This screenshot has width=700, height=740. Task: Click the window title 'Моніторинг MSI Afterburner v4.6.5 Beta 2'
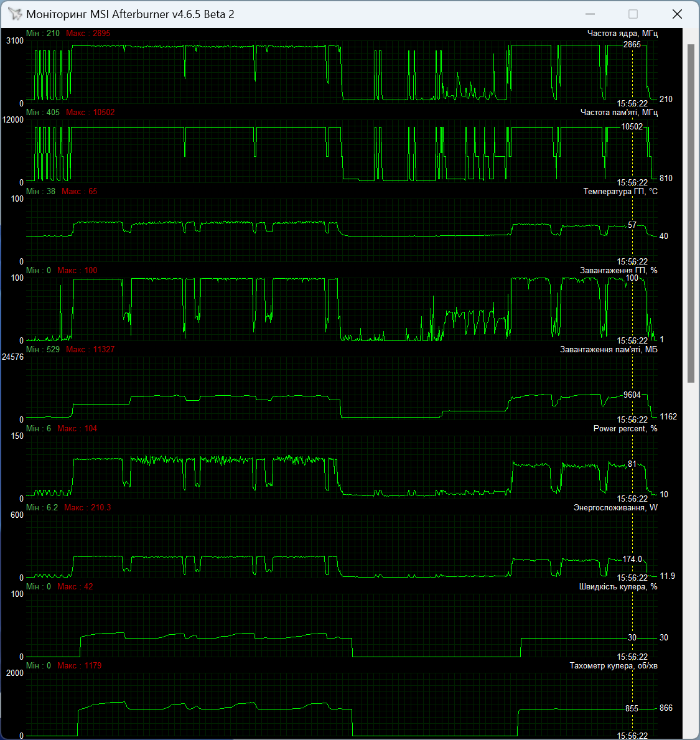click(130, 14)
